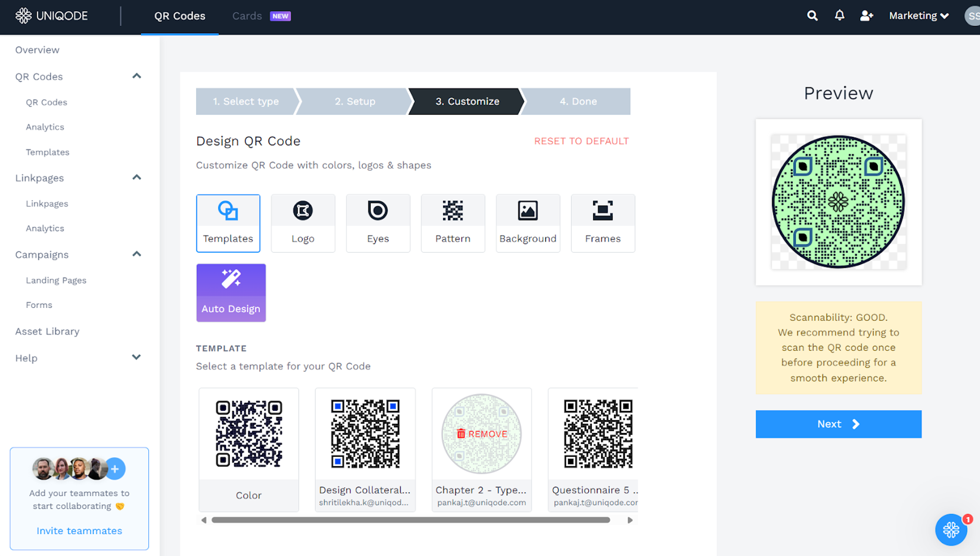Select step 3 Customize
The height and width of the screenshot is (556, 980).
tap(467, 101)
